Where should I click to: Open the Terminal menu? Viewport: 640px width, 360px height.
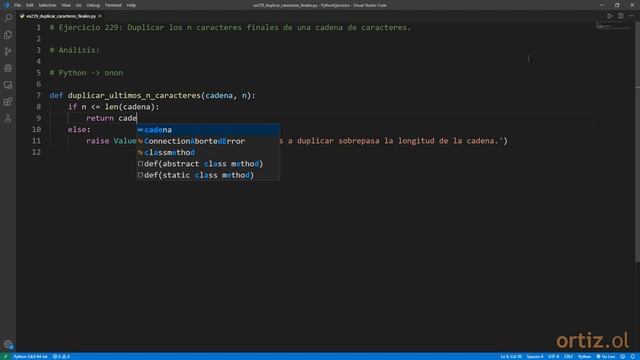pyautogui.click(x=113, y=5)
